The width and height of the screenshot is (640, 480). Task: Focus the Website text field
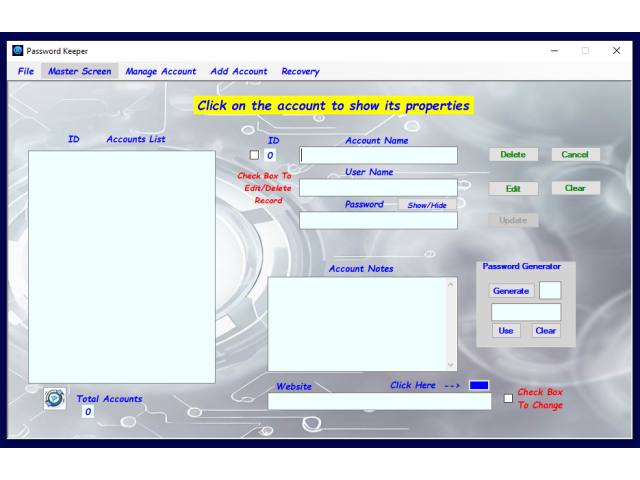click(379, 401)
